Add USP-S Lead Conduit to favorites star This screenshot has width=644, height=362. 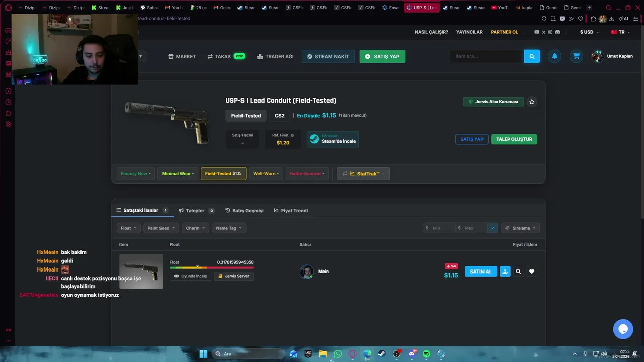[x=532, y=102]
